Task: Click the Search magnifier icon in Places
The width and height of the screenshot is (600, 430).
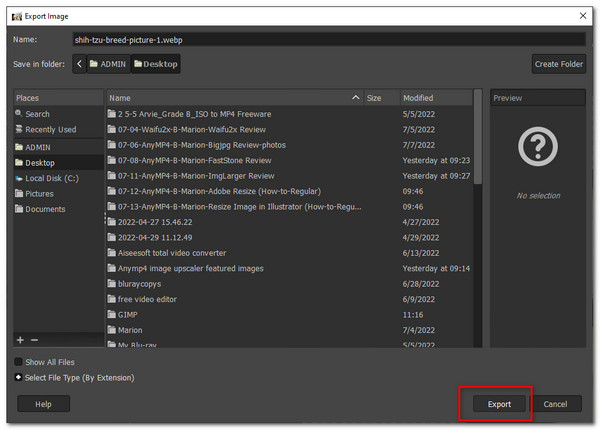Action: pyautogui.click(x=18, y=114)
